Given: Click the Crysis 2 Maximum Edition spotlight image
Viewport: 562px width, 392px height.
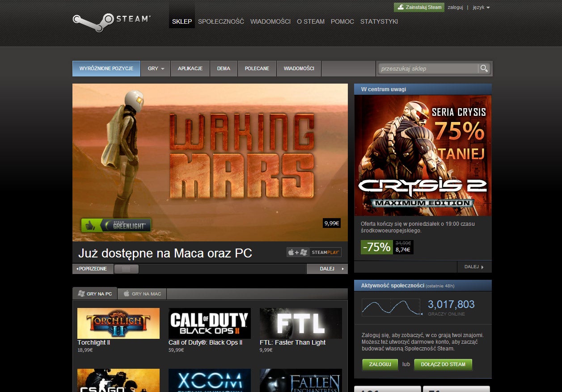Looking at the screenshot, I should click(x=423, y=156).
